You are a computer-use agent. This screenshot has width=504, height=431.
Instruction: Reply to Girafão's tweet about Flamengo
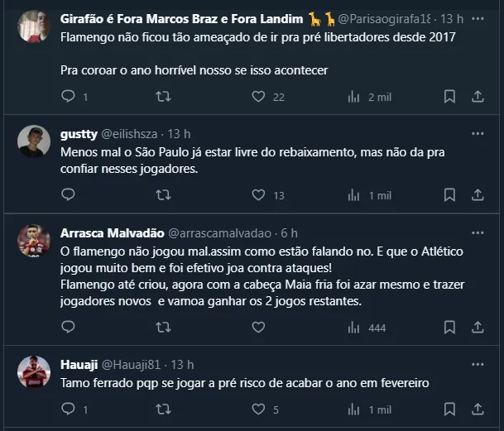tap(69, 97)
